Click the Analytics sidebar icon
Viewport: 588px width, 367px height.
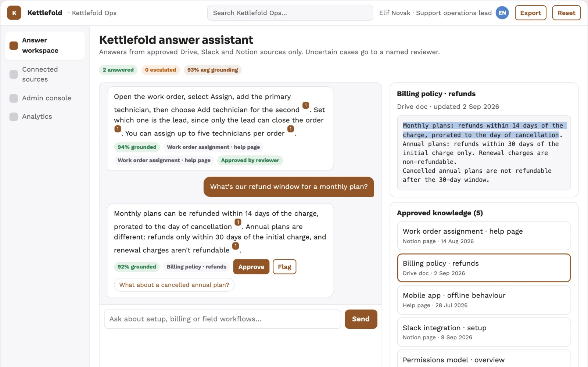click(14, 117)
